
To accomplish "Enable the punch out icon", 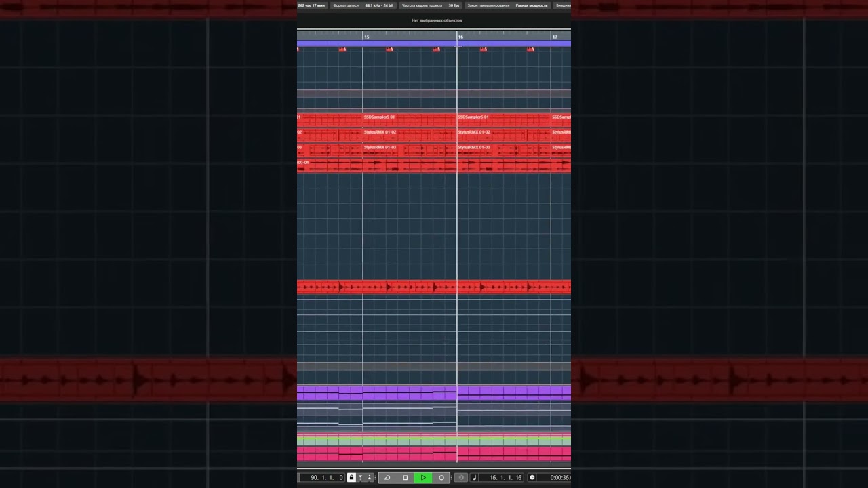I will tap(369, 477).
